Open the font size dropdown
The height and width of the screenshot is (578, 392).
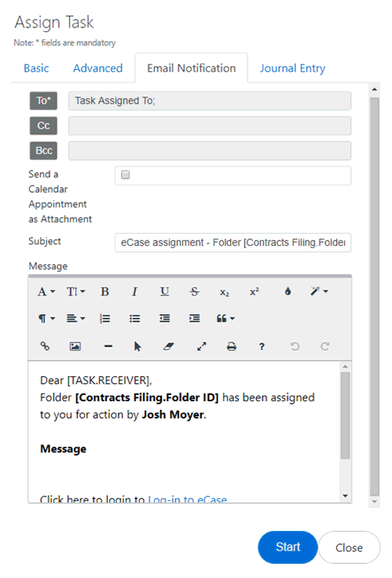click(x=75, y=291)
